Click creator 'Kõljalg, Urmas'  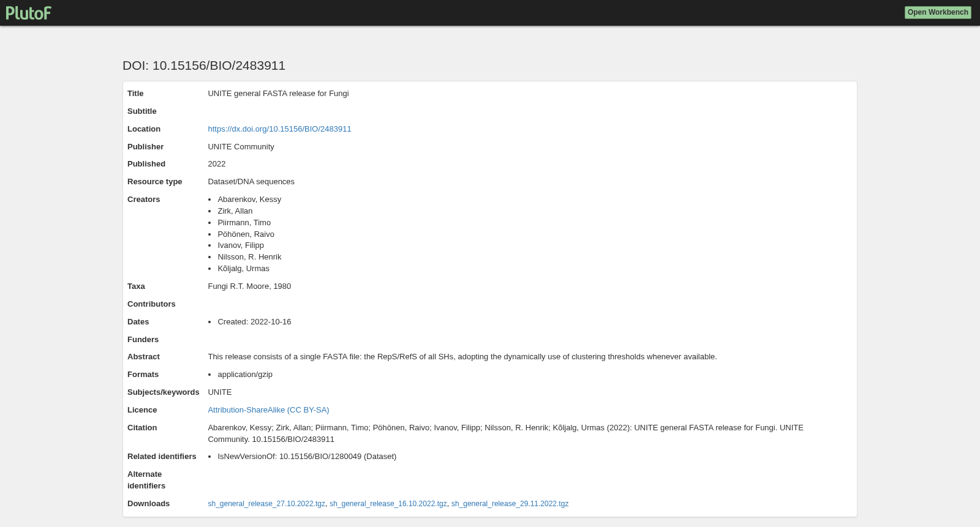pos(243,269)
